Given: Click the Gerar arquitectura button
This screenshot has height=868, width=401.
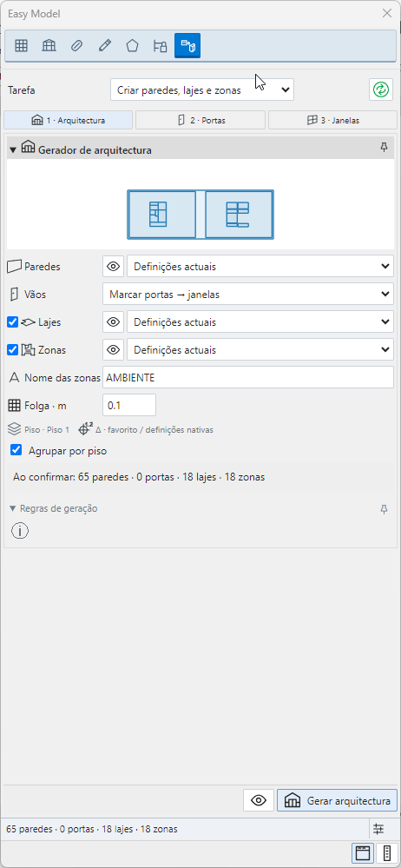Looking at the screenshot, I should 337,800.
